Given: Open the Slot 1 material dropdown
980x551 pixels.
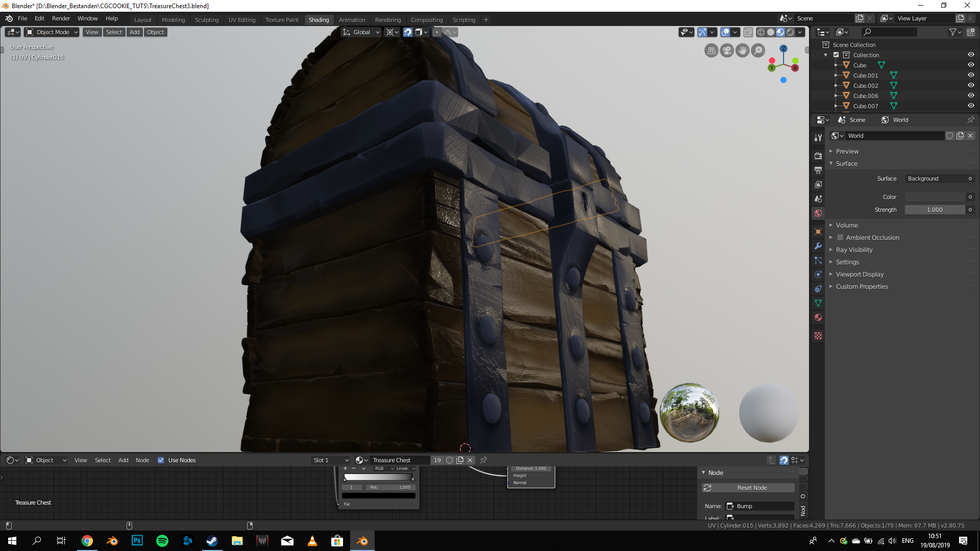Looking at the screenshot, I should tap(331, 460).
